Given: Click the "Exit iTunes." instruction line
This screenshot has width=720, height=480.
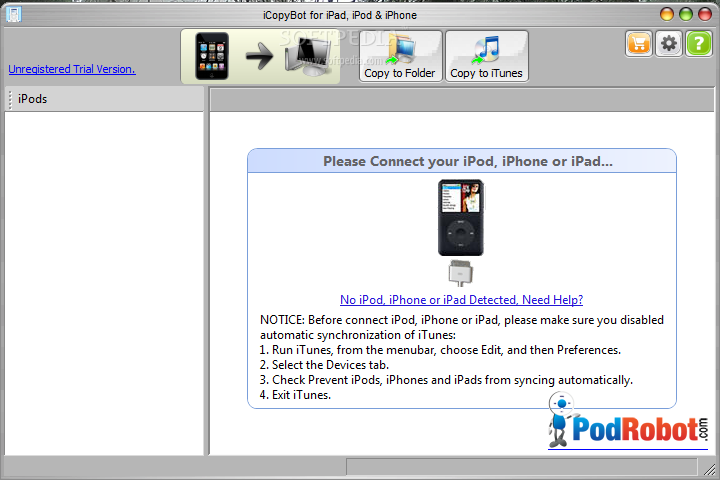Looking at the screenshot, I should 295,395.
